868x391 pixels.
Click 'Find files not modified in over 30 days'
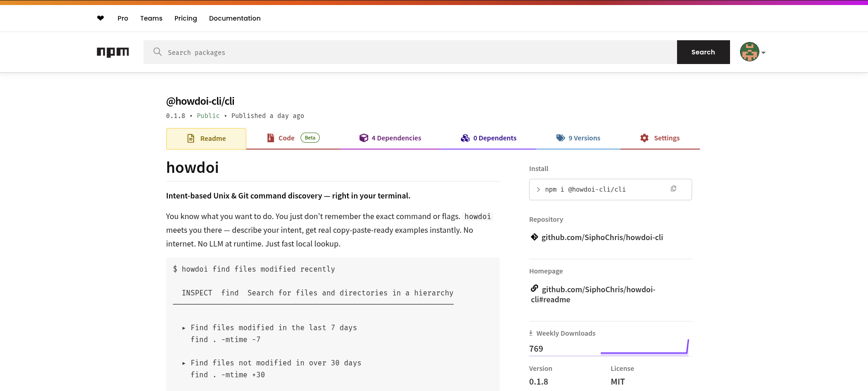click(x=276, y=363)
